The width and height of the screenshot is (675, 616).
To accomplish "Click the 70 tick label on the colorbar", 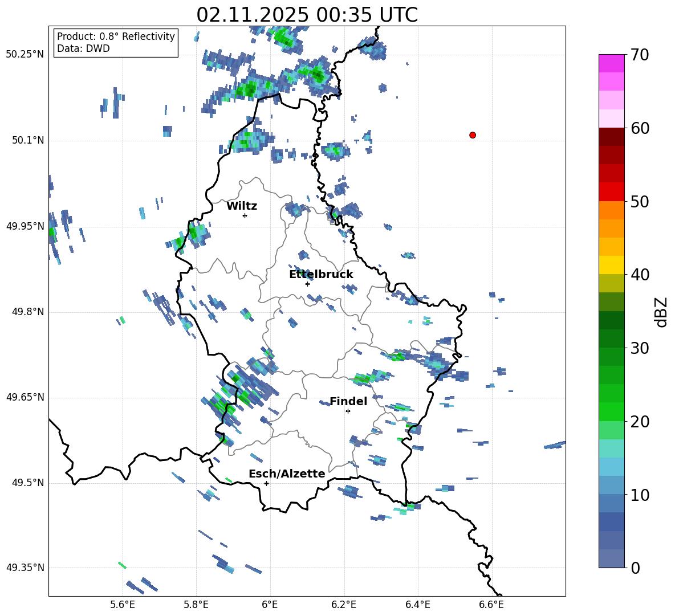I will [x=640, y=55].
